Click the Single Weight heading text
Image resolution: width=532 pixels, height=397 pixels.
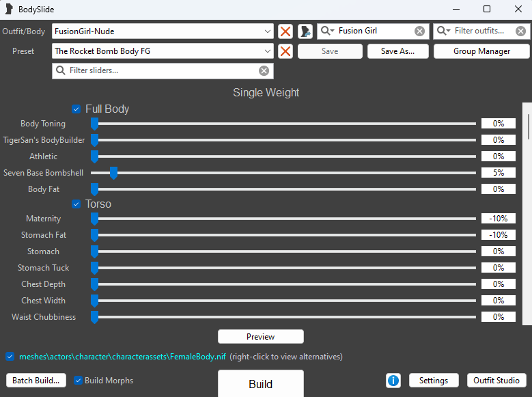(266, 92)
